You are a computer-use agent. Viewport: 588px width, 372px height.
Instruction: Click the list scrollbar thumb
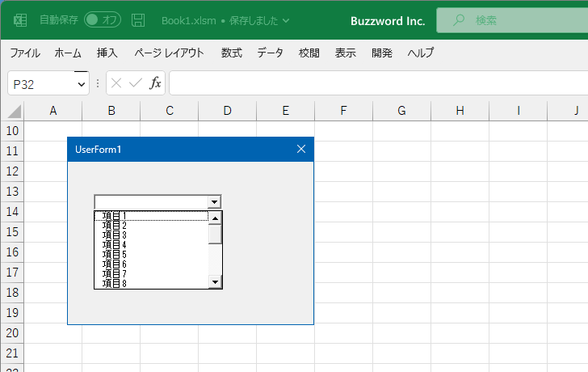[215, 235]
